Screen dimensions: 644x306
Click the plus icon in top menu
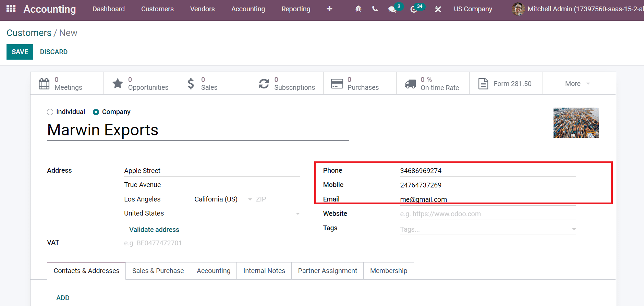(x=329, y=9)
